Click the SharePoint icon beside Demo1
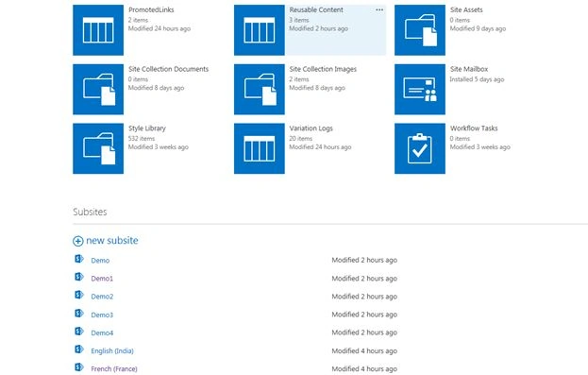 78,277
